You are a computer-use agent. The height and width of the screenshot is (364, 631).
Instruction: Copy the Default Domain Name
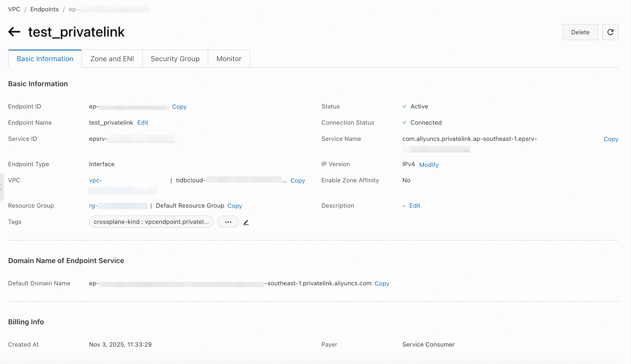382,283
